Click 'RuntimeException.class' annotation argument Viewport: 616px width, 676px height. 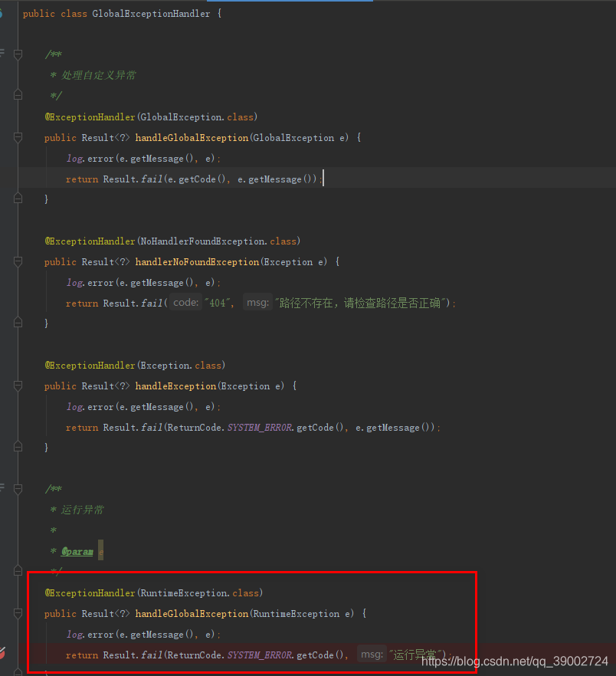pyautogui.click(x=199, y=593)
